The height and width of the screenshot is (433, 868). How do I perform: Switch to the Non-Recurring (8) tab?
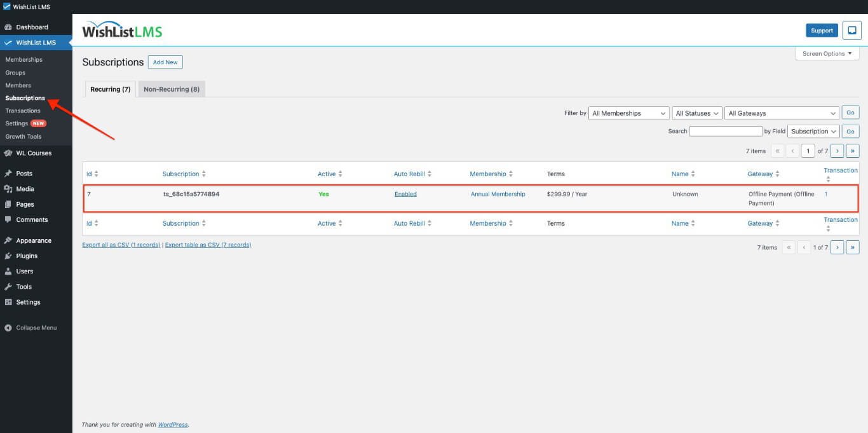pos(171,89)
